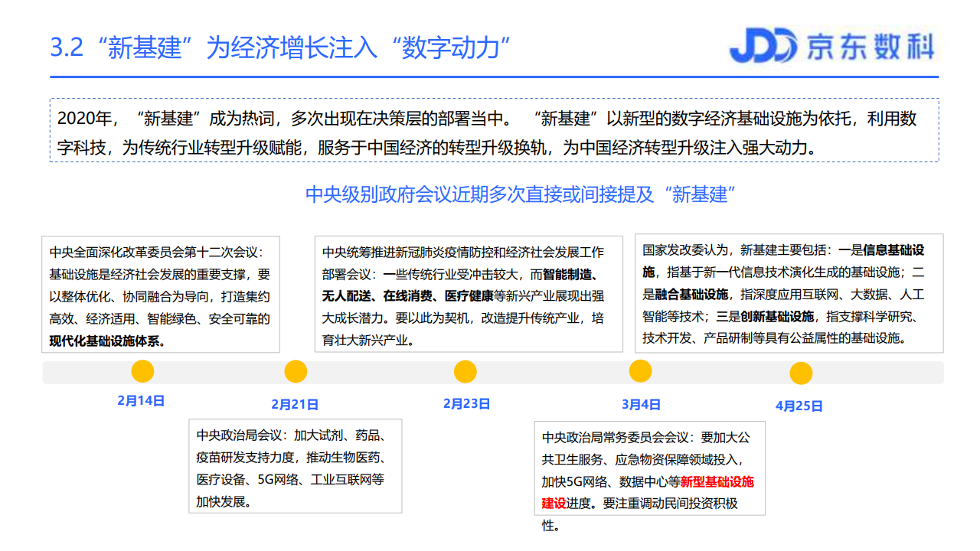The height and width of the screenshot is (551, 980).
Task: Click the slide title 3.2 "新基建"为经济增长注入"数字动力"
Action: pyautogui.click(x=280, y=47)
